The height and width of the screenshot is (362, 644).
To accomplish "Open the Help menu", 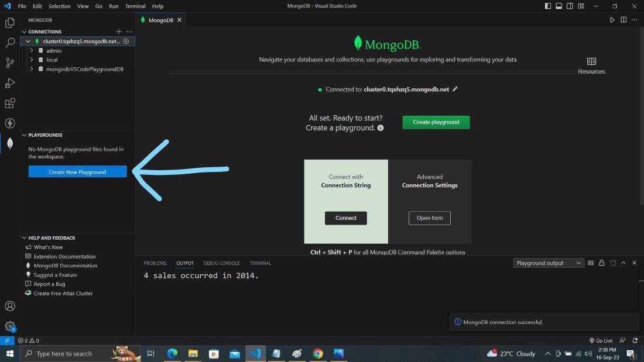I will click(x=157, y=6).
